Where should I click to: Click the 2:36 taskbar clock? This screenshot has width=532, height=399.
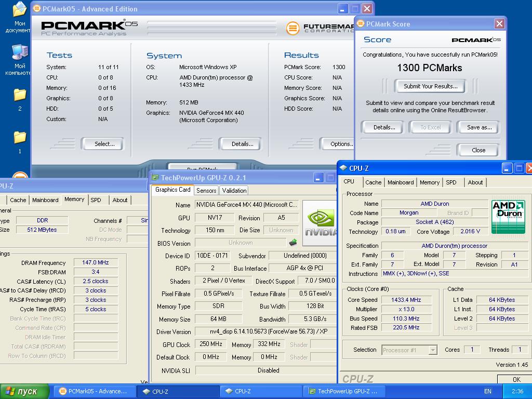click(517, 391)
